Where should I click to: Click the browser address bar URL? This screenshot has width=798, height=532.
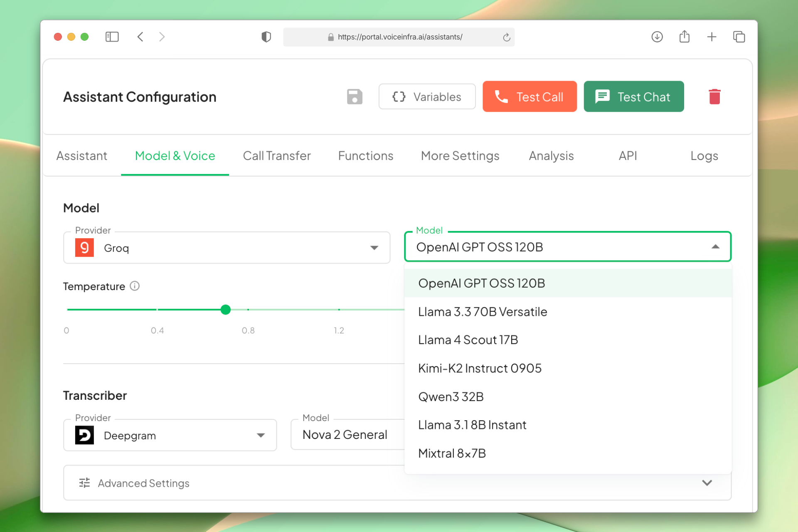(x=400, y=37)
